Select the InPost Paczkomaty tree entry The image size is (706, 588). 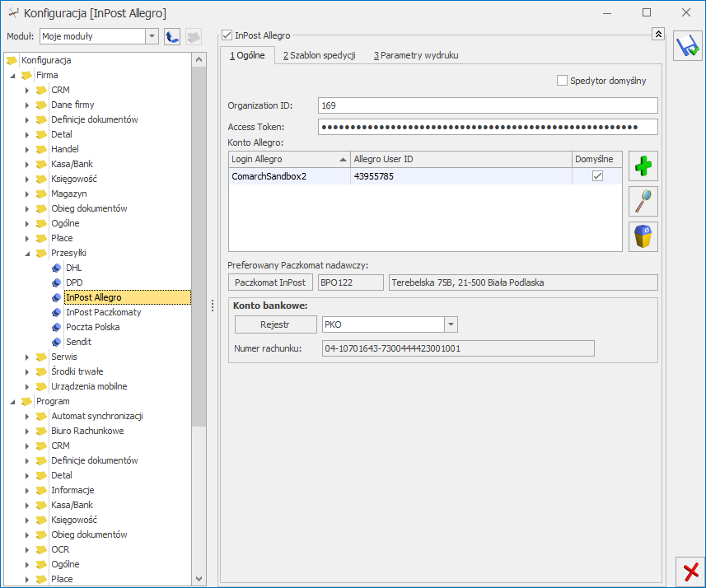click(x=104, y=312)
